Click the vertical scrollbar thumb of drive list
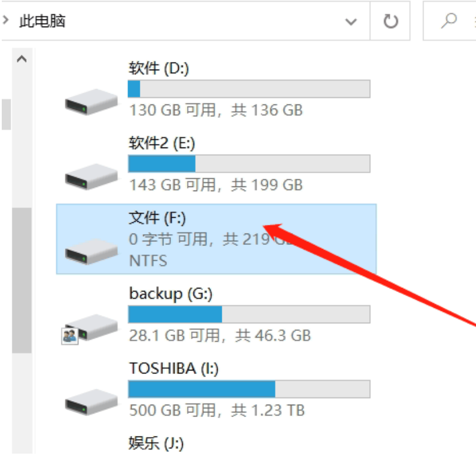This screenshot has height=456, width=476. click(22, 280)
